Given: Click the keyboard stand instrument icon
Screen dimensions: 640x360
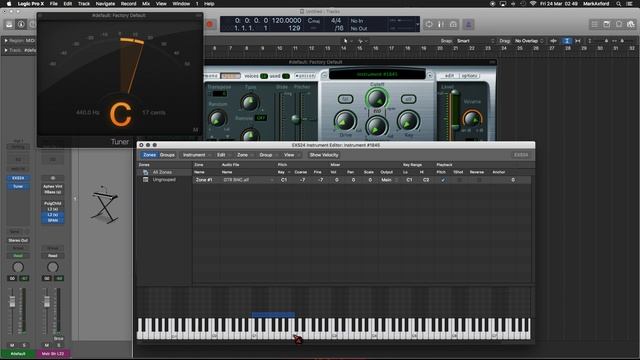Looking at the screenshot, I should coord(105,205).
